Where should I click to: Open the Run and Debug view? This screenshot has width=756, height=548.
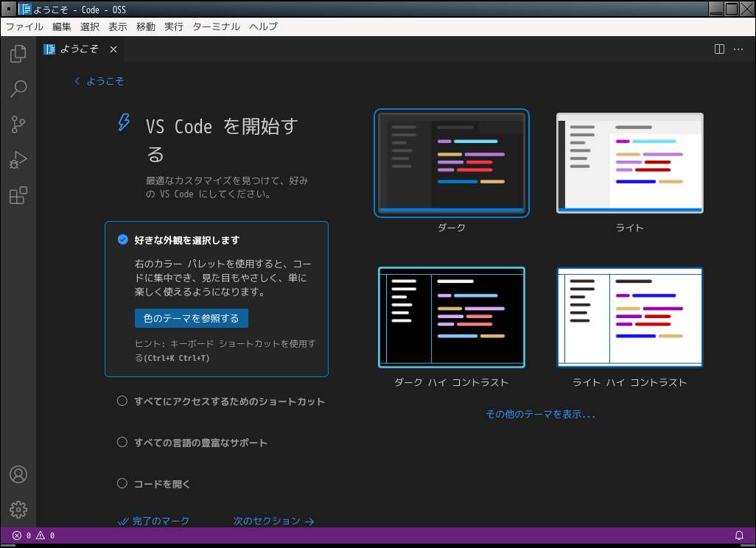click(x=18, y=160)
